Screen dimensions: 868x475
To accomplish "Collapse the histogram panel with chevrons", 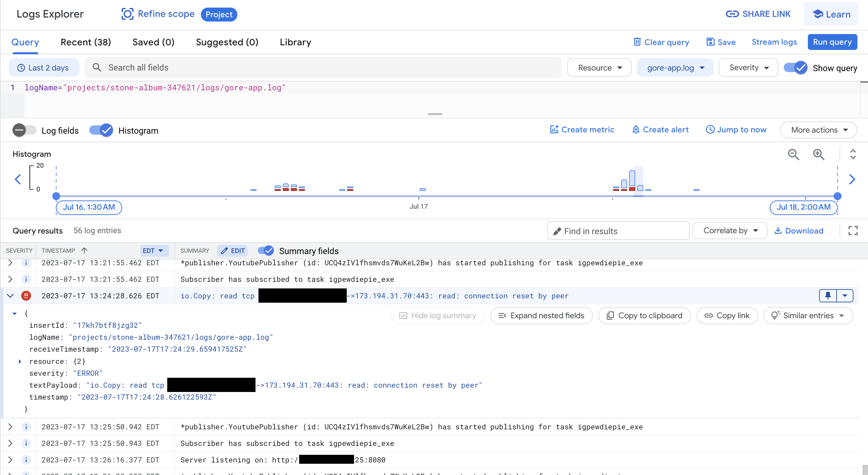I will click(853, 154).
